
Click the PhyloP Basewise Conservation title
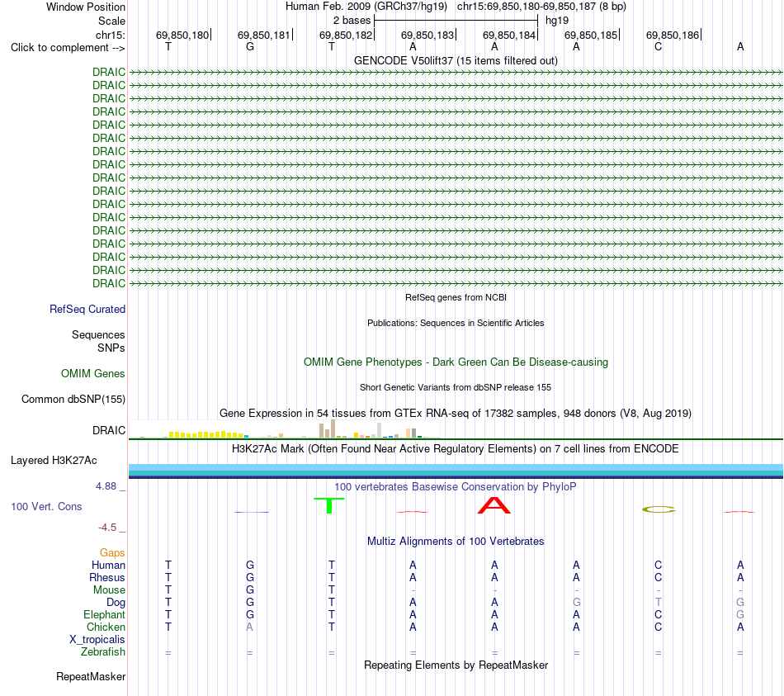pos(456,486)
